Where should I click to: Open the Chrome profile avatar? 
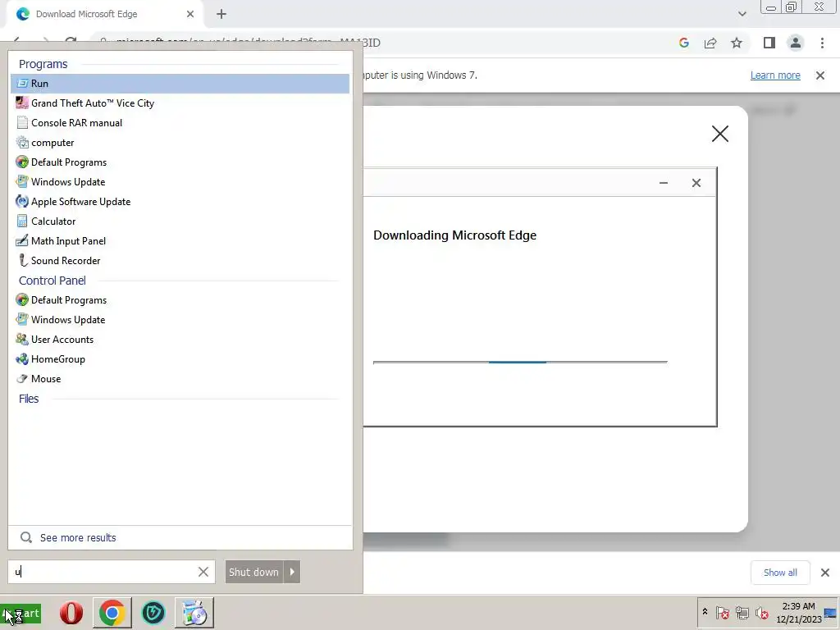(x=796, y=43)
